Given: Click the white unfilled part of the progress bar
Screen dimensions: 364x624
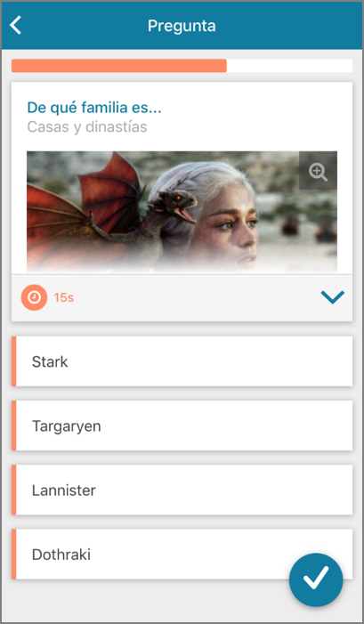Looking at the screenshot, I should (289, 66).
